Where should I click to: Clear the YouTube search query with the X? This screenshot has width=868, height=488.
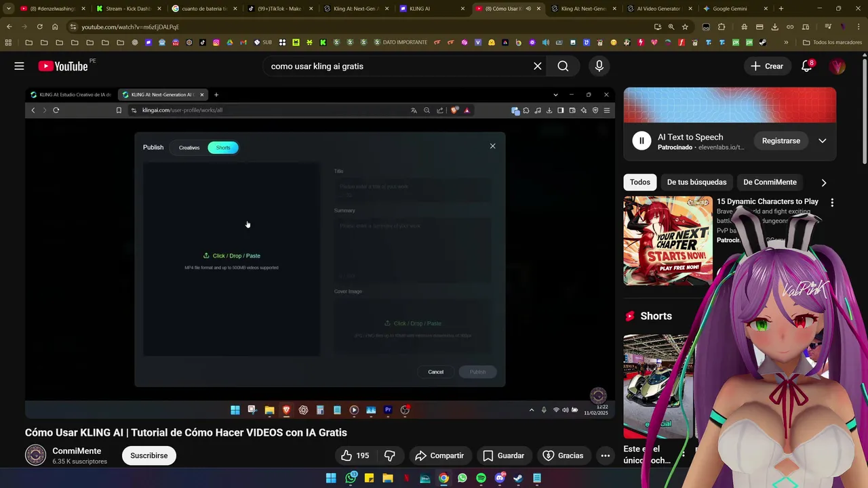[x=537, y=66]
